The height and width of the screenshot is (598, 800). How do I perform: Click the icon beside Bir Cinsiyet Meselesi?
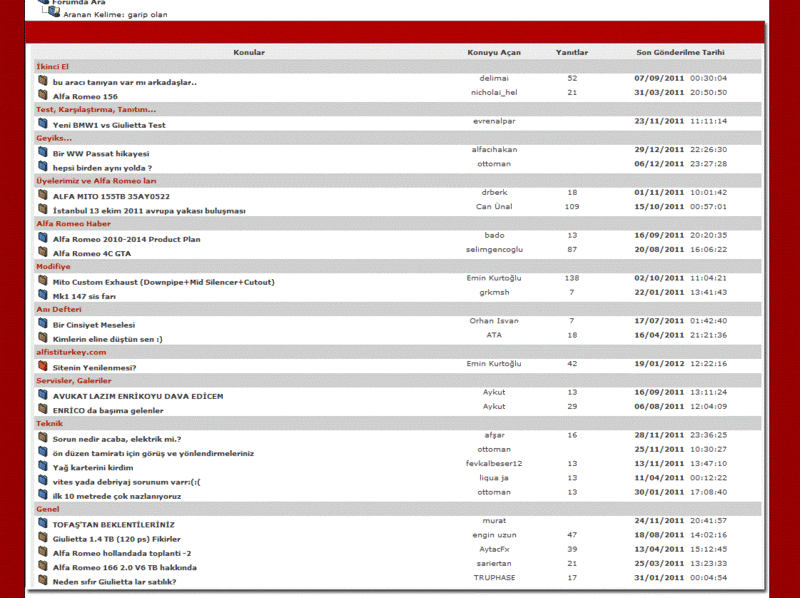(43, 324)
